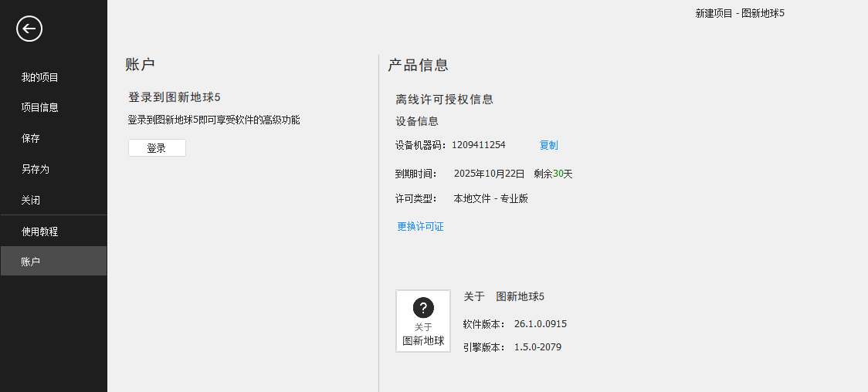Click the back arrow icon
The width and height of the screenshot is (868, 392).
point(29,29)
